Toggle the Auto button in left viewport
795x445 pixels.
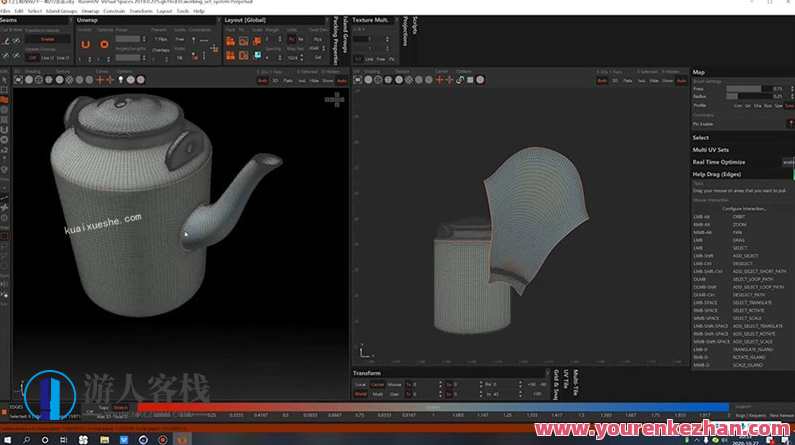342,80
